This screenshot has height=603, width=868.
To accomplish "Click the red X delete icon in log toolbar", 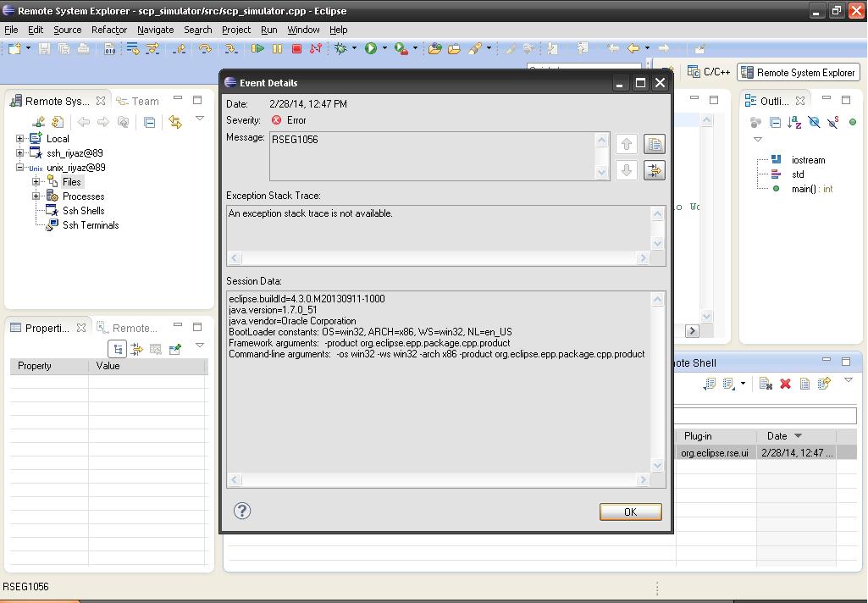I will coord(785,384).
